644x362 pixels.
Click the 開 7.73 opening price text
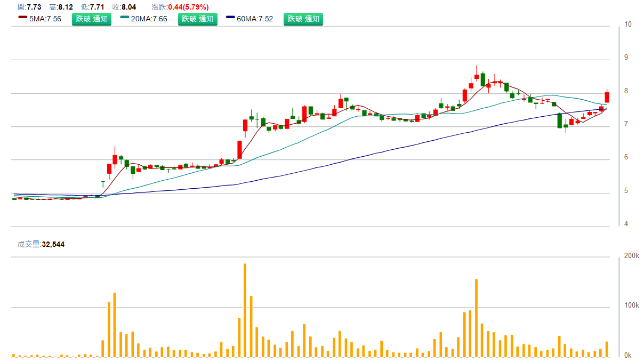click(29, 7)
